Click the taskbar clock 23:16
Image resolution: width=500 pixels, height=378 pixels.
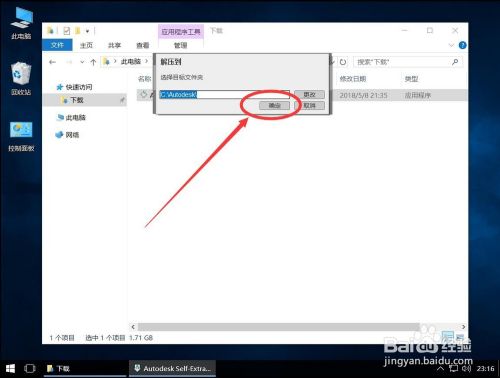(485, 369)
